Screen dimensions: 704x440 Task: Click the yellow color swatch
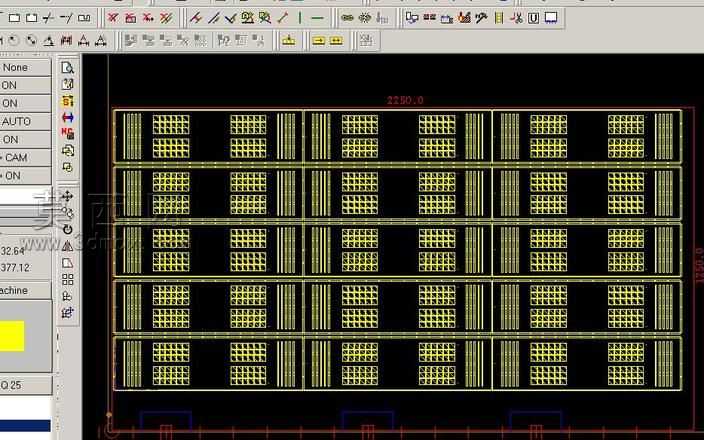pos(12,336)
